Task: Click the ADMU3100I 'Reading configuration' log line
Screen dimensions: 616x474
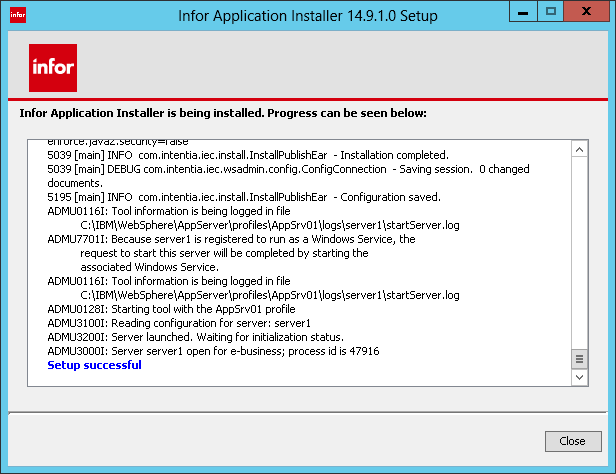Action: (179, 324)
